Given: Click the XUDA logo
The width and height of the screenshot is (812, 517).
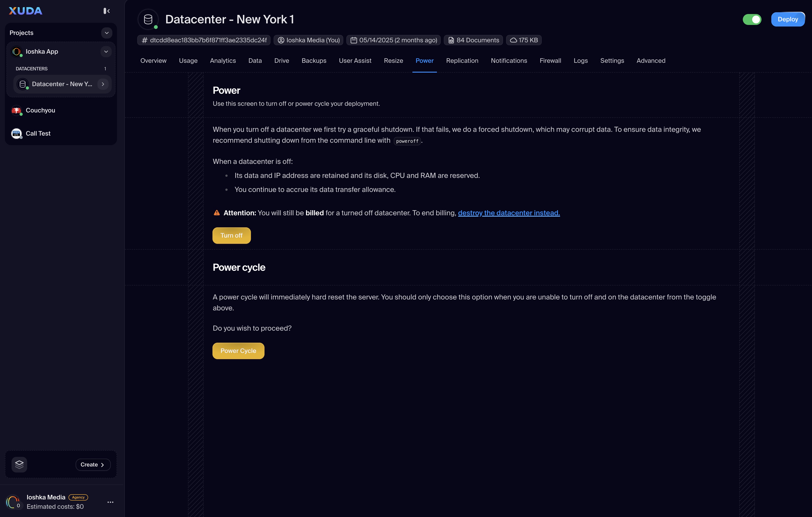Looking at the screenshot, I should point(26,11).
